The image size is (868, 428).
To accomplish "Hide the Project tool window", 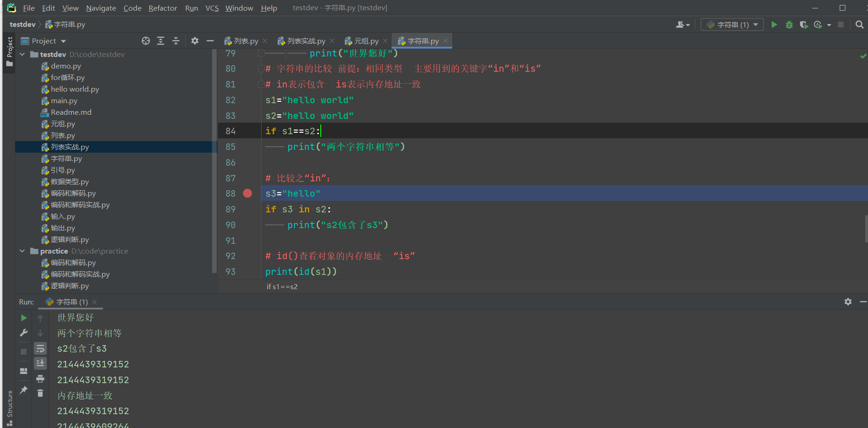I will coord(210,41).
